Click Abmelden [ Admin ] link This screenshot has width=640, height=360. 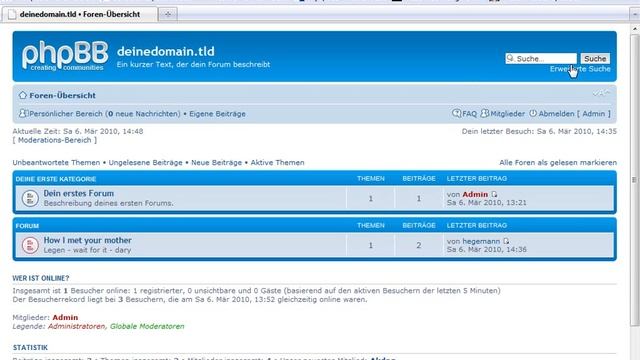574,114
